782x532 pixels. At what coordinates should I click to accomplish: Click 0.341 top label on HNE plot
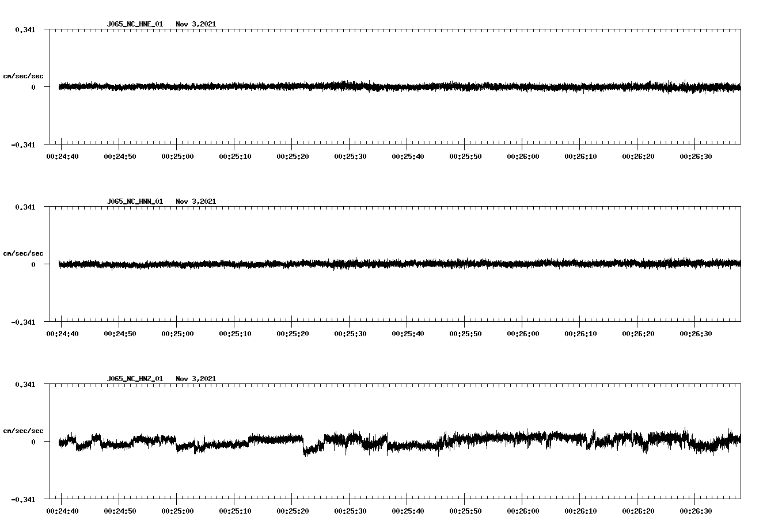click(x=25, y=29)
